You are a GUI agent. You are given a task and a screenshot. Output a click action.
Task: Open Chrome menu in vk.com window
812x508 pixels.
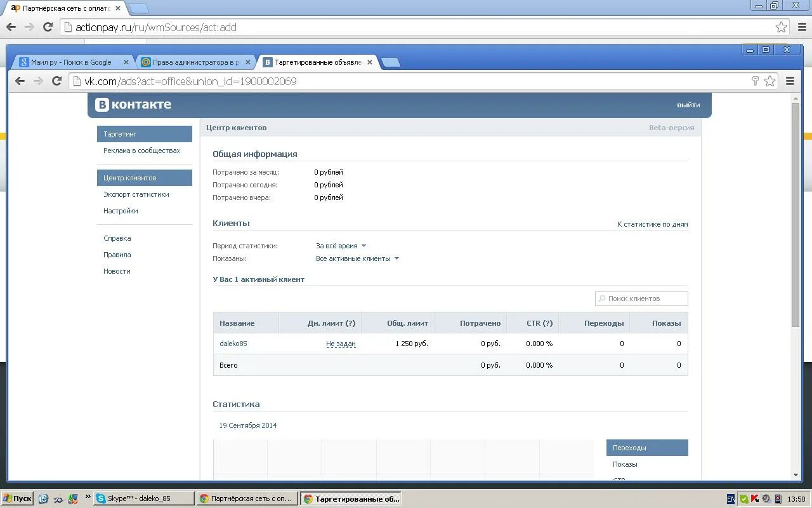(x=790, y=81)
